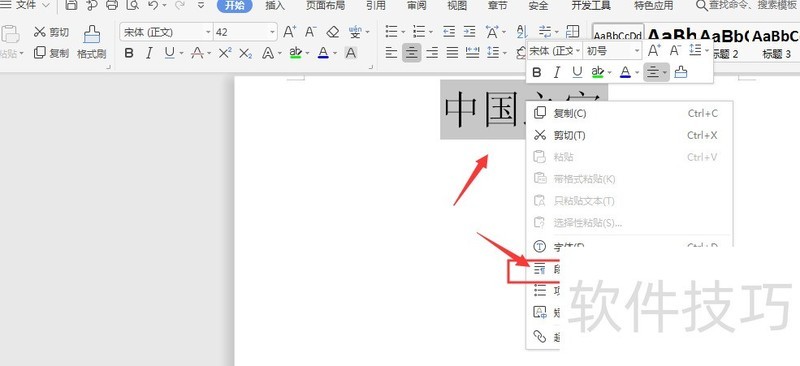Click the Pinyin guide (wén) icon
Image resolution: width=800 pixels, height=366 pixels.
point(355,32)
